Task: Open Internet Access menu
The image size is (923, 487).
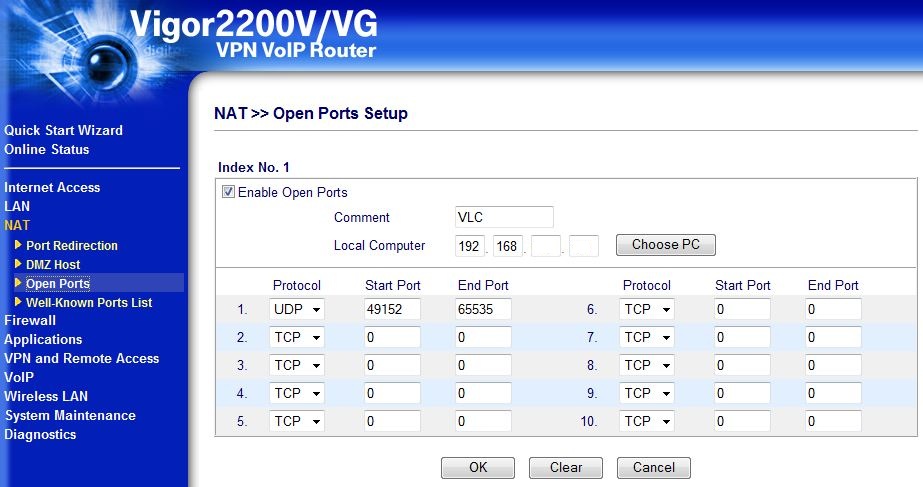Action: click(52, 187)
